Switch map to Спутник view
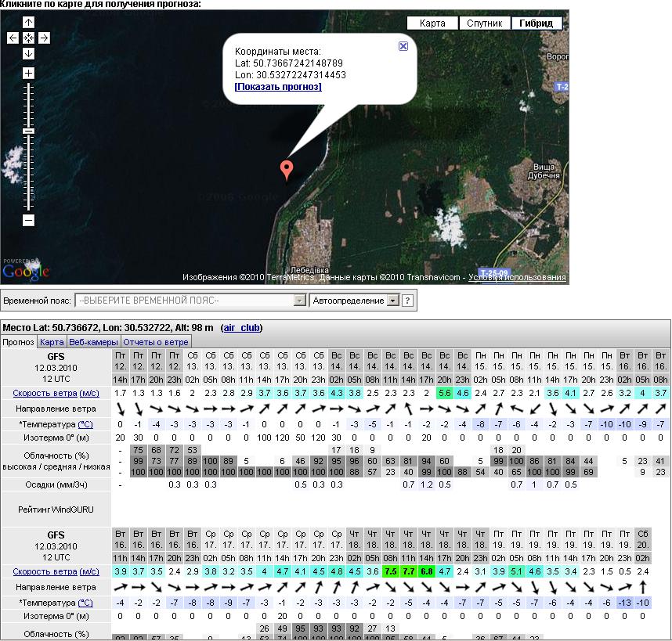 (x=484, y=23)
